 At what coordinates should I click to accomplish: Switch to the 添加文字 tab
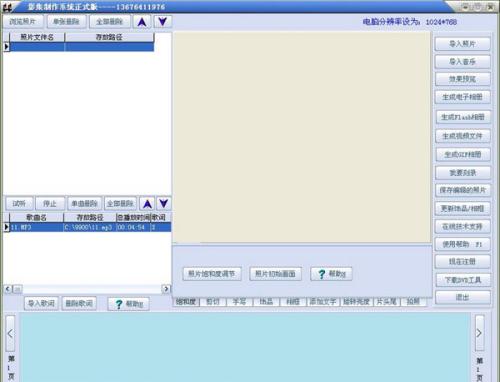pos(323,302)
